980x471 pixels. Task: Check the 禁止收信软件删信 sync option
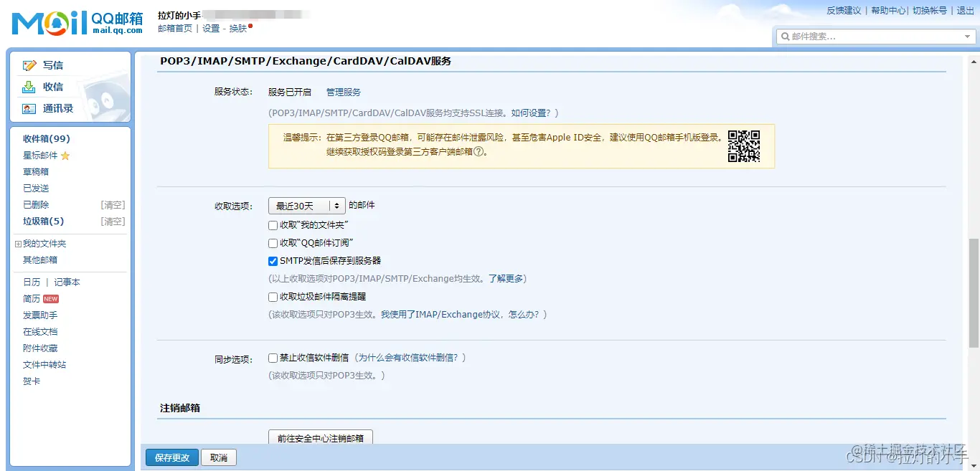tap(273, 357)
